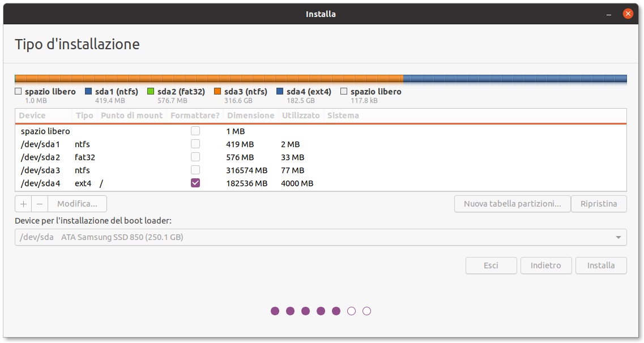Viewport: 644px width, 343px height.
Task: Uncheck format checkbox for /dev/sda4
Action: coord(195,183)
